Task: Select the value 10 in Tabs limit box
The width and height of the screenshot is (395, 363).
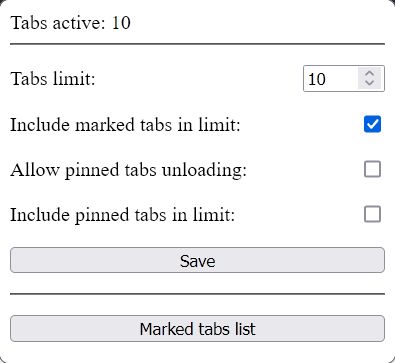Action: 317,79
